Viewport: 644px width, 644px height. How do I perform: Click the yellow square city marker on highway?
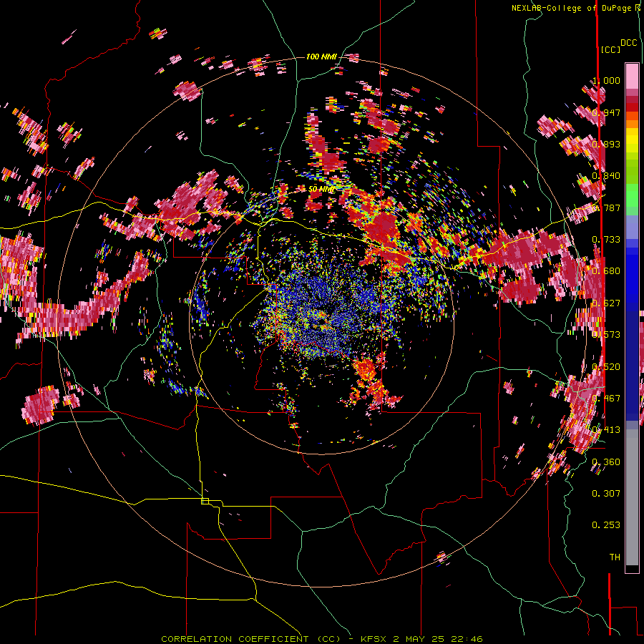tap(205, 501)
